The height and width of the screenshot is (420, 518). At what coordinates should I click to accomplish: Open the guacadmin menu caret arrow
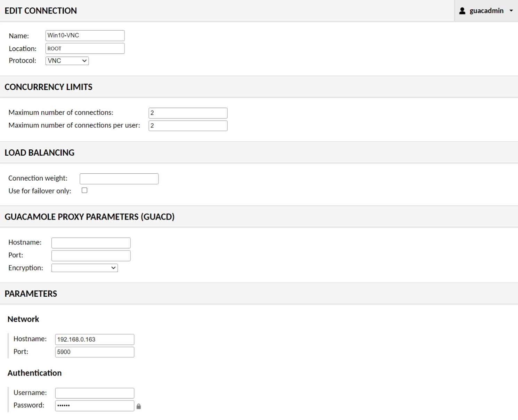coord(511,11)
